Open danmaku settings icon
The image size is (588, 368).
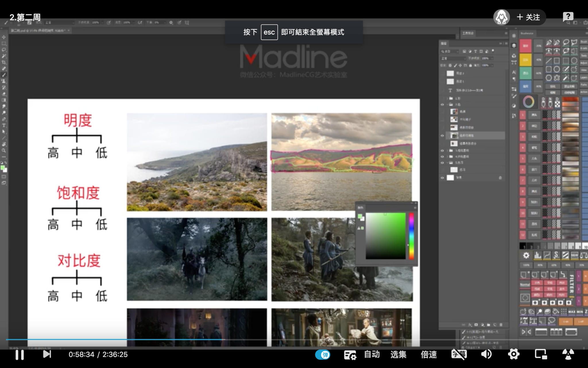point(350,355)
